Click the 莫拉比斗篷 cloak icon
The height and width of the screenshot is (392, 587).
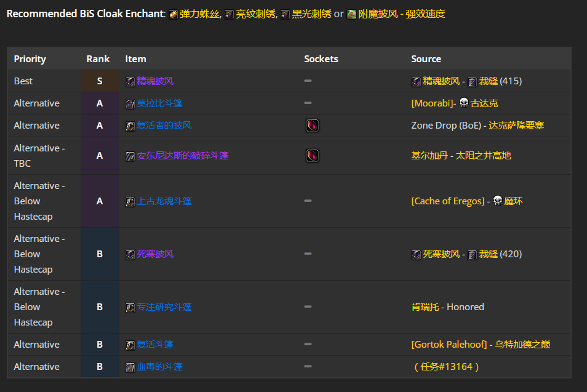tap(130, 104)
